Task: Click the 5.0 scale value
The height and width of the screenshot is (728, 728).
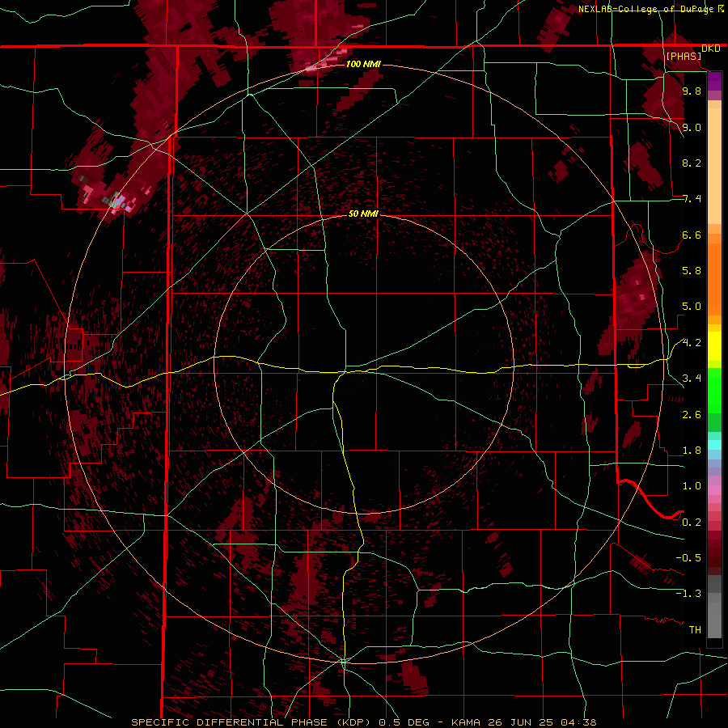Action: point(692,307)
